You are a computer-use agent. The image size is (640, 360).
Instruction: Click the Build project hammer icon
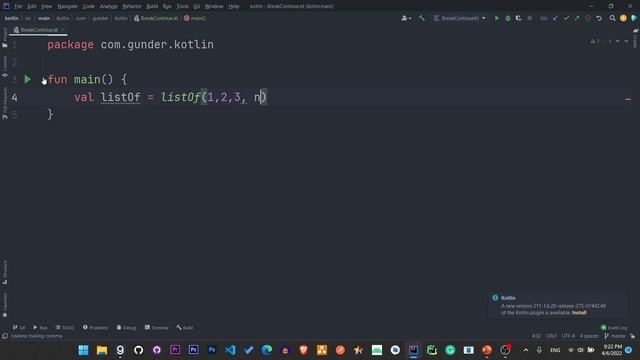[422, 18]
